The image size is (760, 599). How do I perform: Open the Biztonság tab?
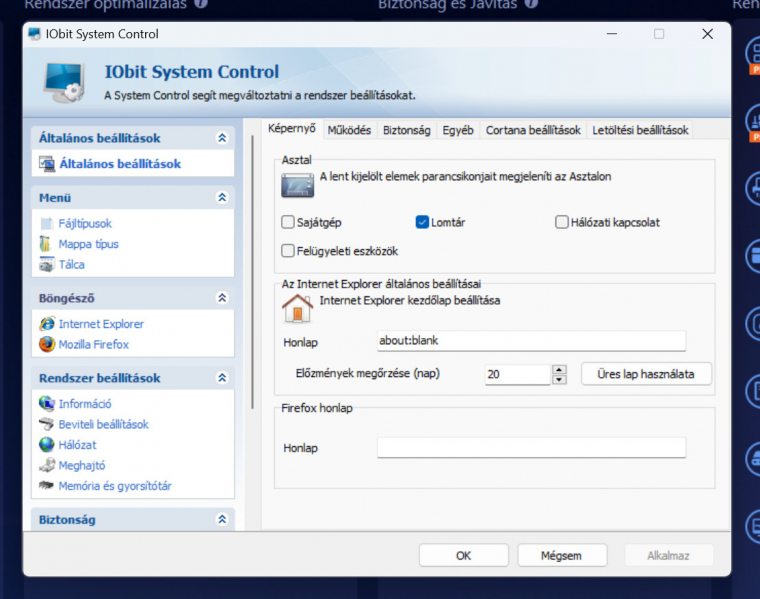point(407,130)
